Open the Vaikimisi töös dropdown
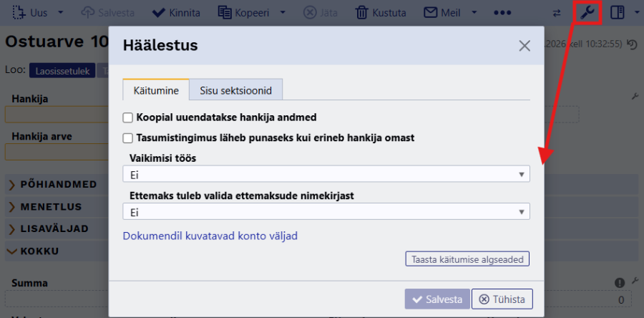The height and width of the screenshot is (318, 644). [326, 174]
